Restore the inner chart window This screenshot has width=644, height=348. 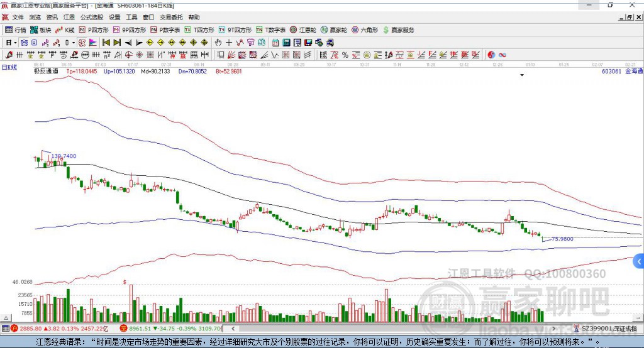630,17
